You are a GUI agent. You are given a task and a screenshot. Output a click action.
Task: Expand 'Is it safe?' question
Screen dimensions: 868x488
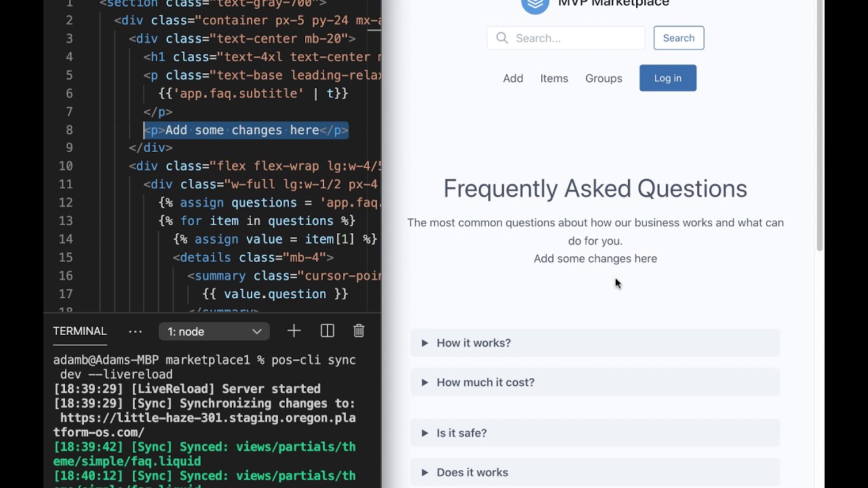[x=595, y=433]
